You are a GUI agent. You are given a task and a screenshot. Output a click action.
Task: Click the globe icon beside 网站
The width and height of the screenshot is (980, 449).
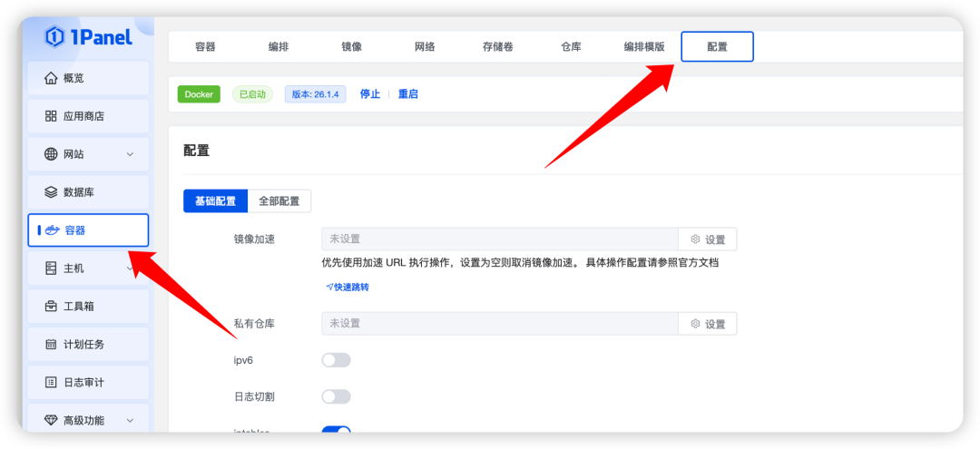(51, 154)
